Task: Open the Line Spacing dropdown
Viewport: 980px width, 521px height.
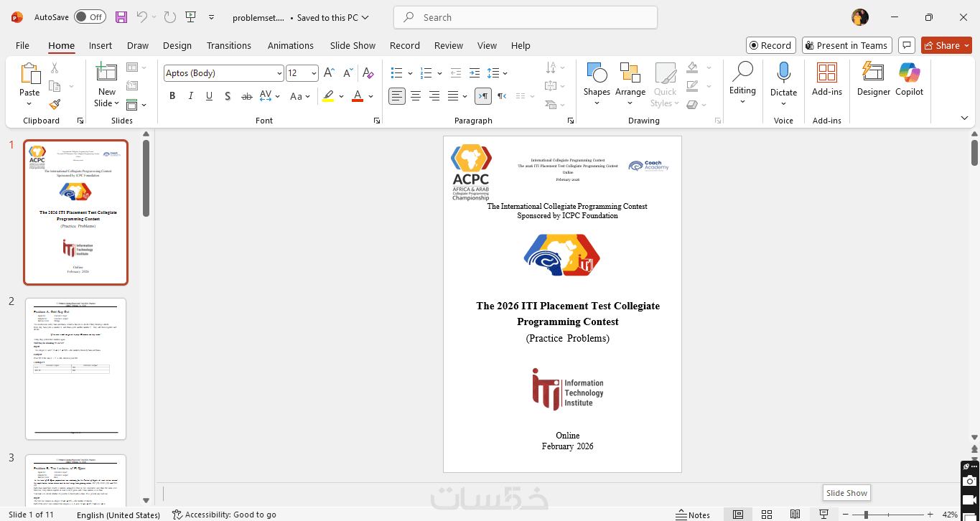Action: [x=498, y=73]
